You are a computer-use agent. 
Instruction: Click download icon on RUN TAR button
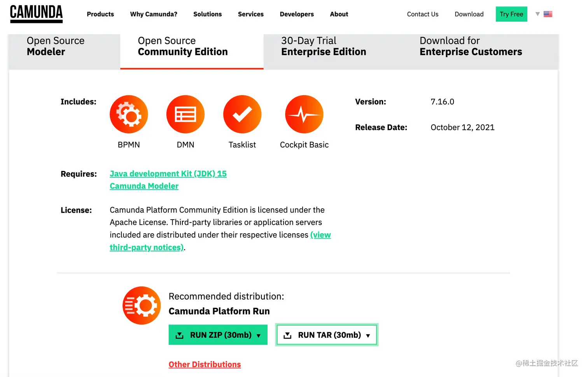tap(287, 335)
